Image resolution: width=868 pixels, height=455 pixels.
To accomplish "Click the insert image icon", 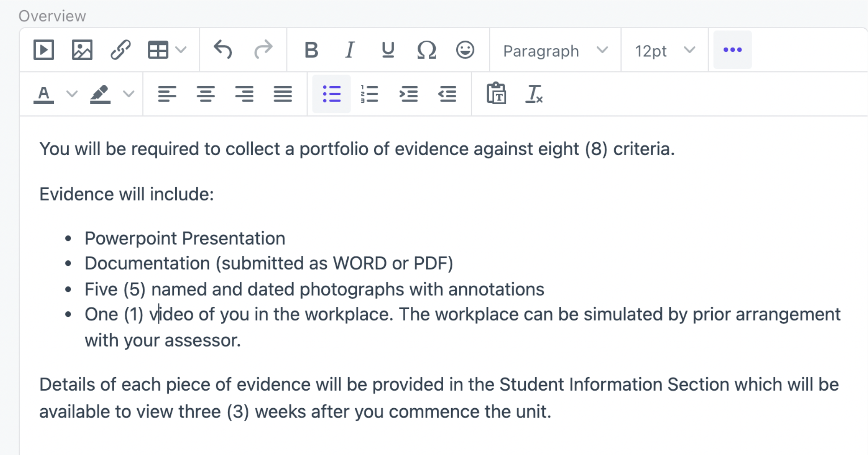I will tap(82, 50).
